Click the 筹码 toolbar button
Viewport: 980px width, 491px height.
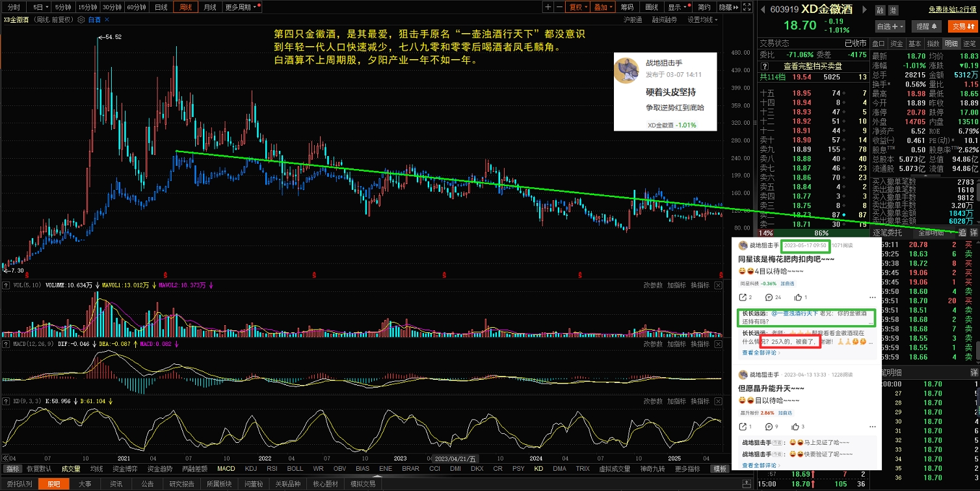coord(627,7)
